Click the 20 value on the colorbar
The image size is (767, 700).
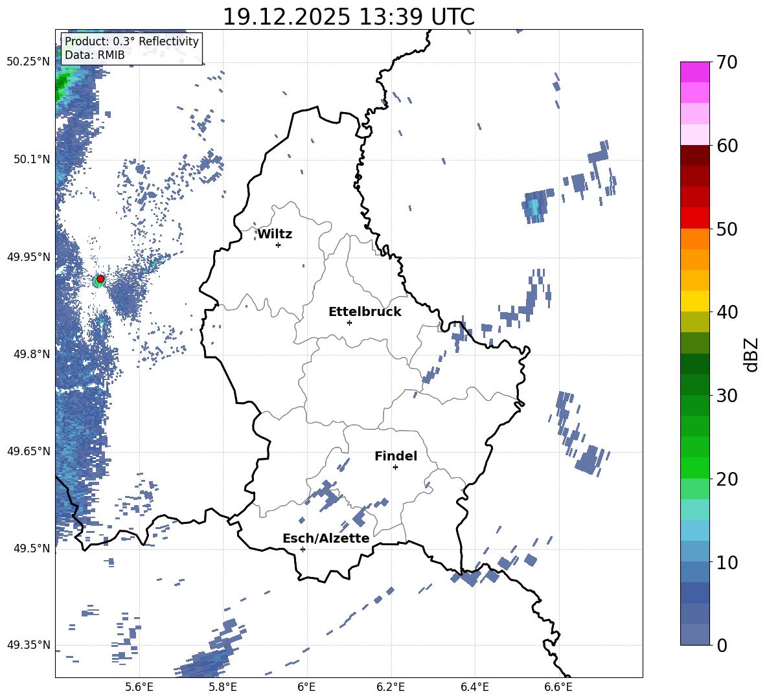click(727, 479)
